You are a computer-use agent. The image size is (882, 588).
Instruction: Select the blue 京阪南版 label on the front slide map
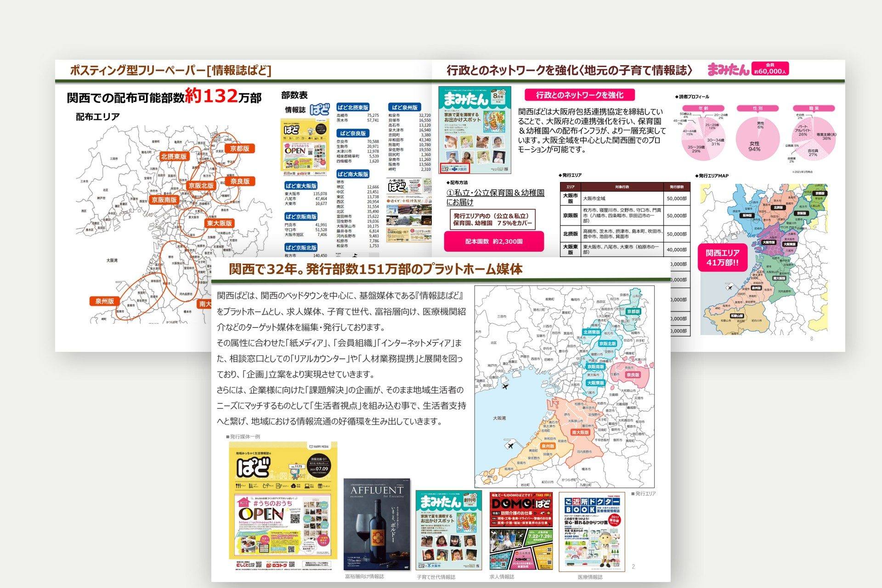pos(595,367)
